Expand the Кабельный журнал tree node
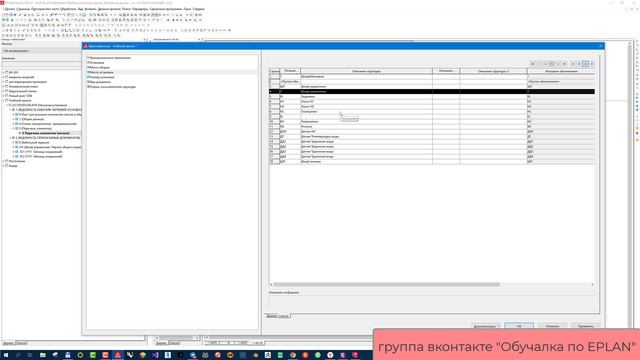The image size is (640, 360). click(13, 142)
